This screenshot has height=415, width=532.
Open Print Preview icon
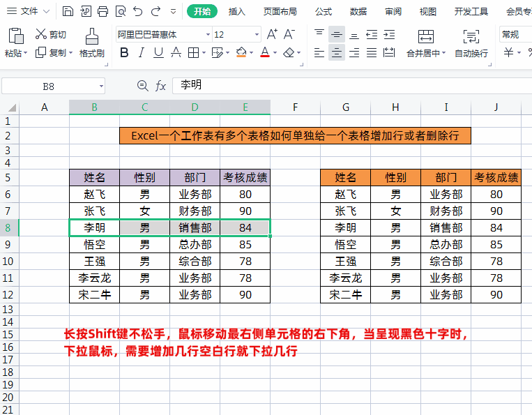[121, 12]
